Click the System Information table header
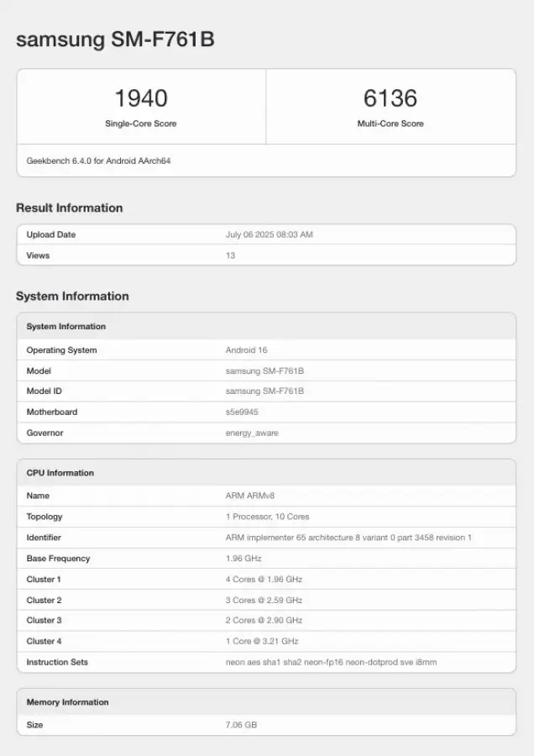 [x=266, y=327]
